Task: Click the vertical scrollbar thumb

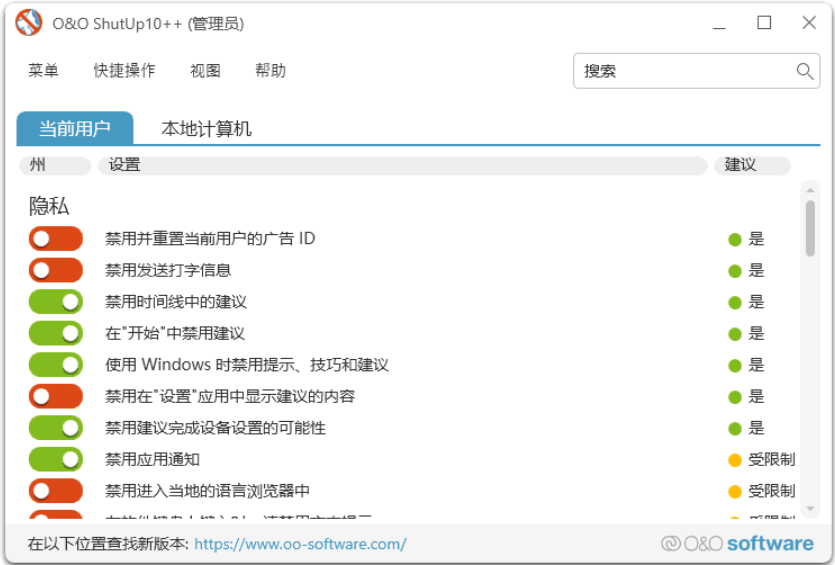Action: (810, 228)
